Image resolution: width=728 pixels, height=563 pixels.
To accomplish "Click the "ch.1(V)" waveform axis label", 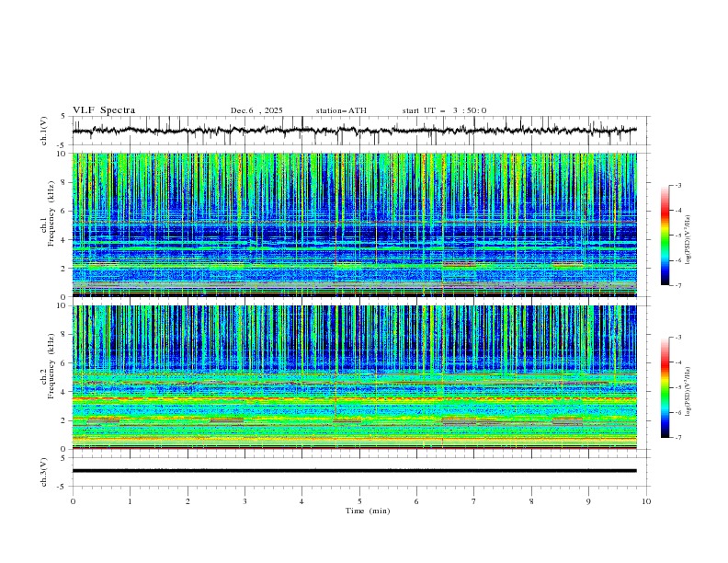I will click(x=45, y=131).
